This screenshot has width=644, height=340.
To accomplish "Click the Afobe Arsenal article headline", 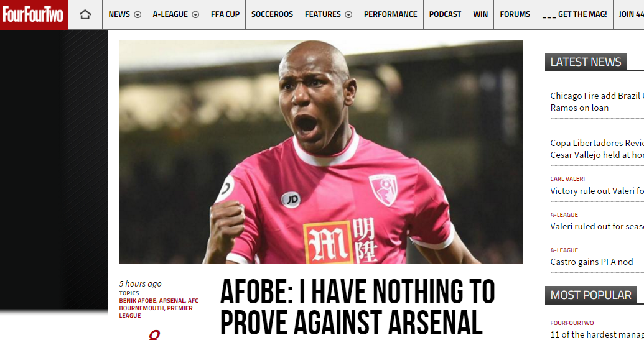I will tap(357, 308).
